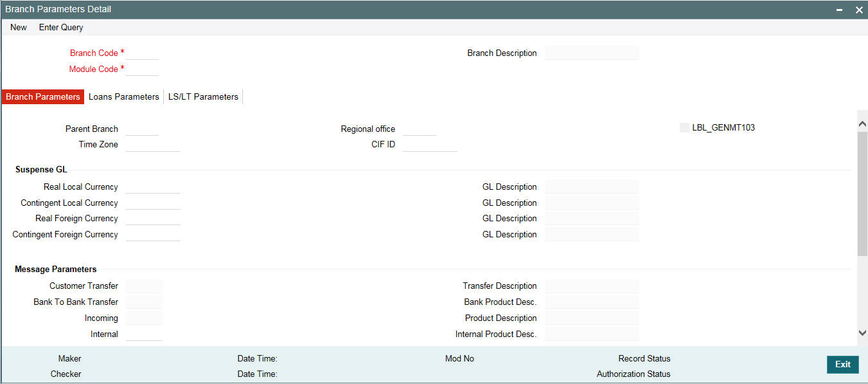The height and width of the screenshot is (384, 868).
Task: Close the Branch Parameters Detail window
Action: pos(858,10)
